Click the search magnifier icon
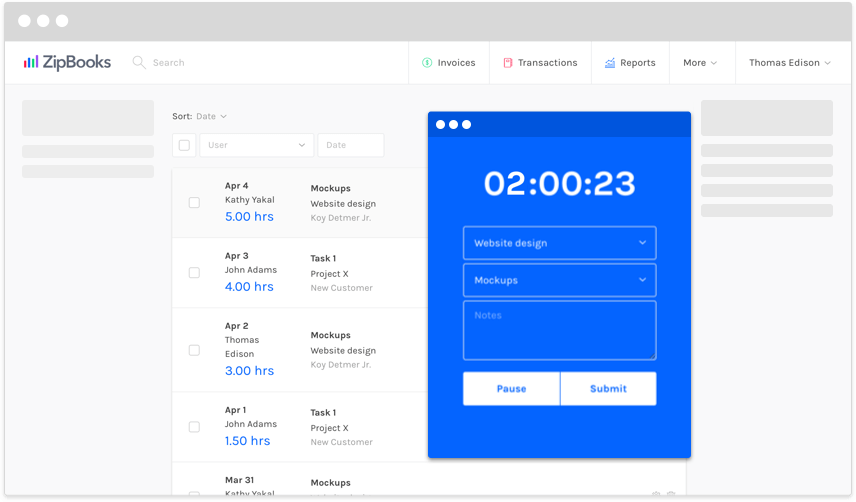The height and width of the screenshot is (502, 856). coord(139,62)
